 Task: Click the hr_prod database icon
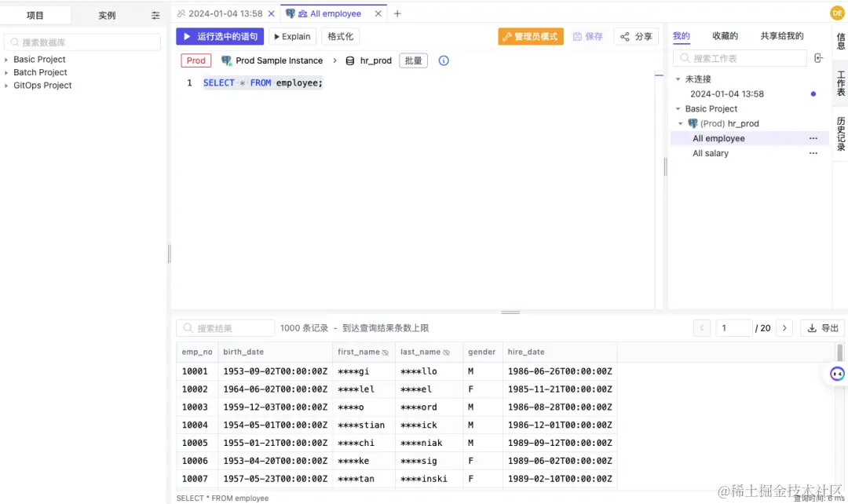[x=350, y=60]
